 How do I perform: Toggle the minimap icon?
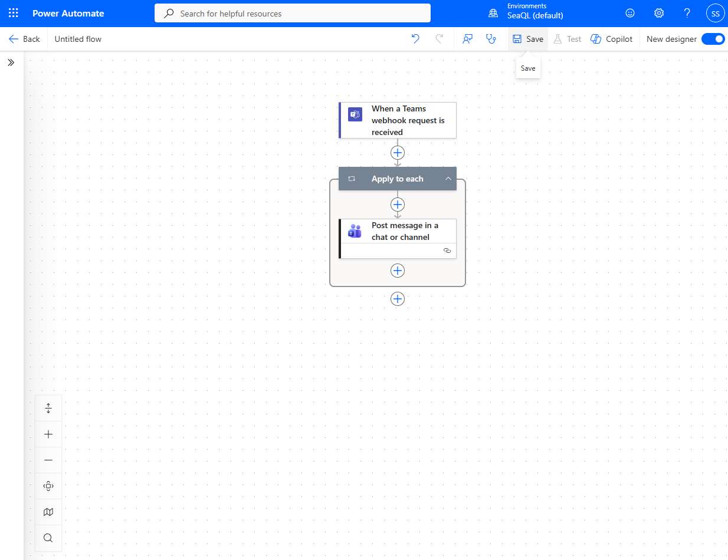(48, 512)
